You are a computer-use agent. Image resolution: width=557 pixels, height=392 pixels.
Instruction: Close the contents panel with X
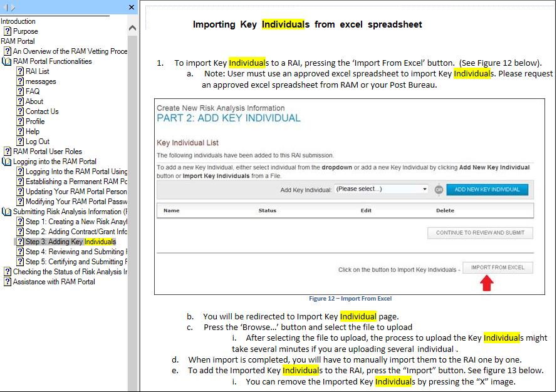pyautogui.click(x=132, y=7)
